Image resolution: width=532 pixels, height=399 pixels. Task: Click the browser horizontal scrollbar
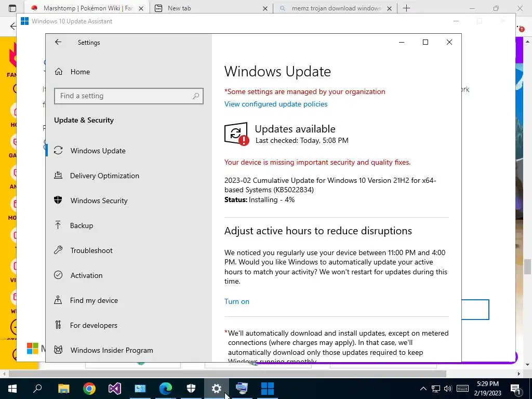(227, 374)
